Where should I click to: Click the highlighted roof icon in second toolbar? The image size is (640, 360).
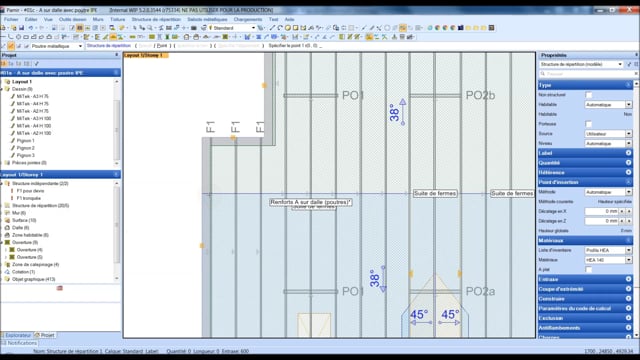(113, 37)
